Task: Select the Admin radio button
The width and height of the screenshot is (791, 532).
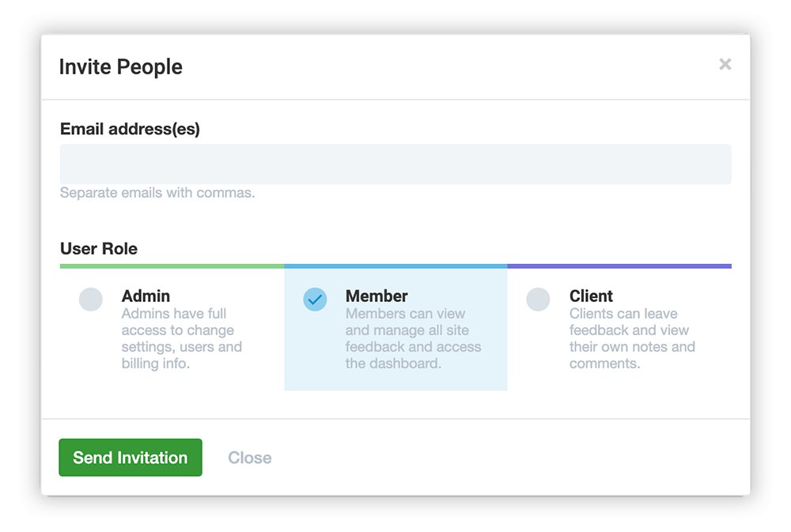Action: pyautogui.click(x=91, y=300)
